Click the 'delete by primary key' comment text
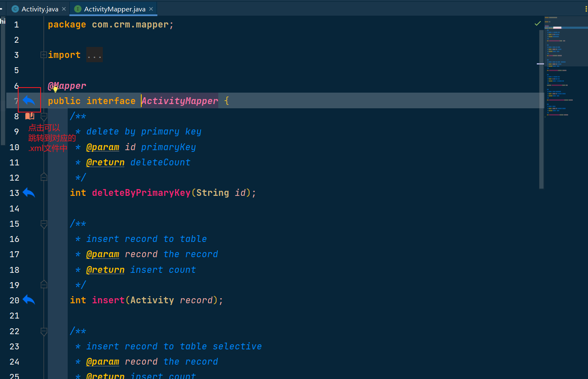This screenshot has height=379, width=588. coord(144,132)
